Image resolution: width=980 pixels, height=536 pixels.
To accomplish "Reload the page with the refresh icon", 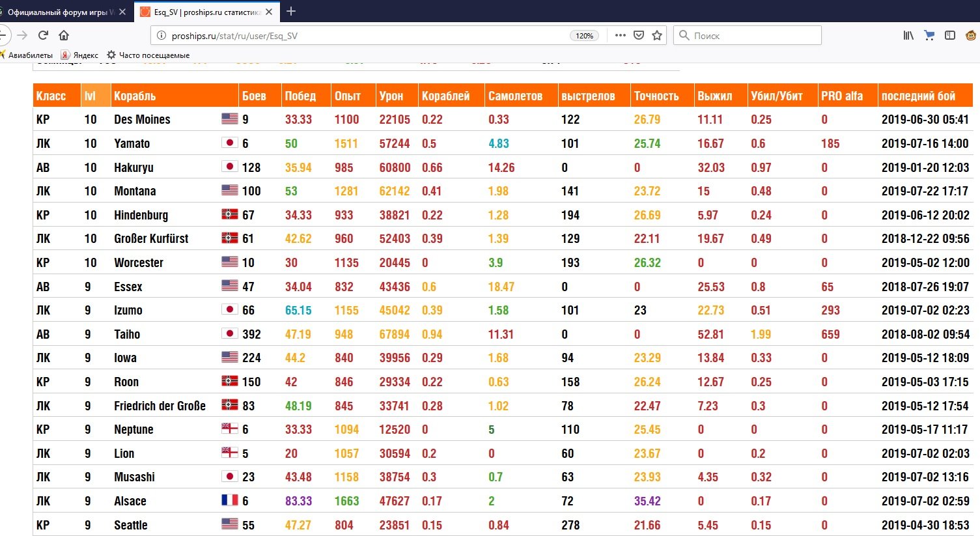I will tap(43, 35).
